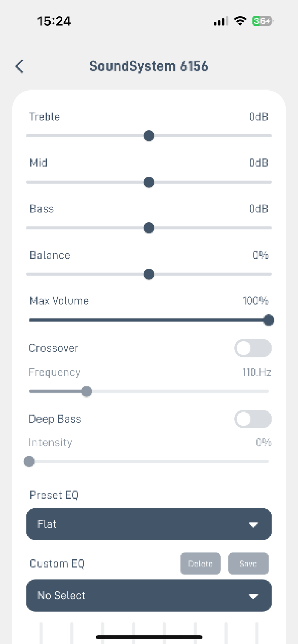Click the Mid slider handle
The width and height of the screenshot is (298, 644).
click(x=149, y=182)
